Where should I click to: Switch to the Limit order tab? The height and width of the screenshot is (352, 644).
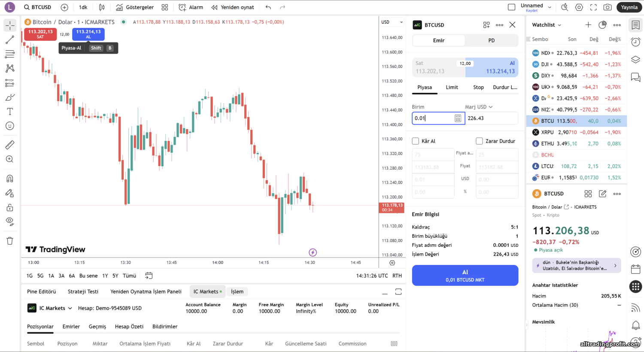(452, 87)
